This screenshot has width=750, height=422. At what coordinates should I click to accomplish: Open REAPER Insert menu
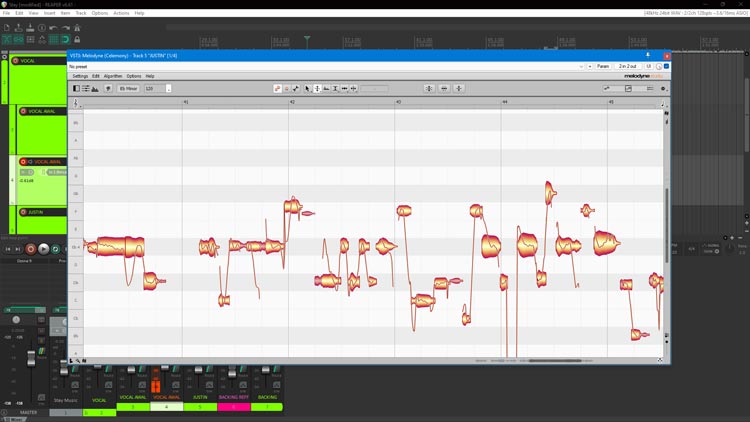coord(49,13)
